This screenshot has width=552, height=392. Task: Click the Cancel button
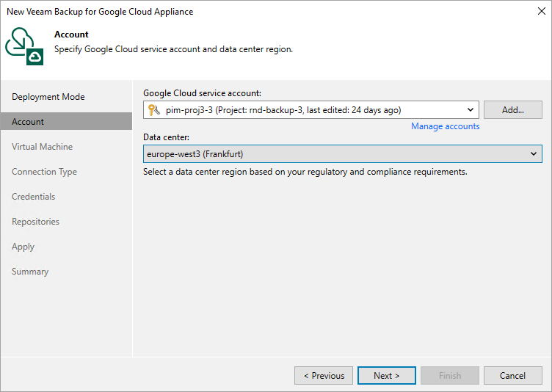point(512,375)
